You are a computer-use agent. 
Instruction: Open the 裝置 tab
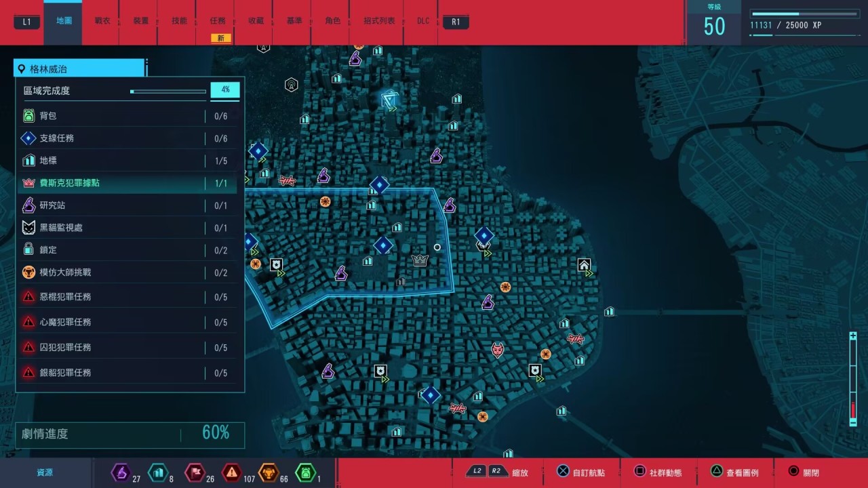point(140,21)
